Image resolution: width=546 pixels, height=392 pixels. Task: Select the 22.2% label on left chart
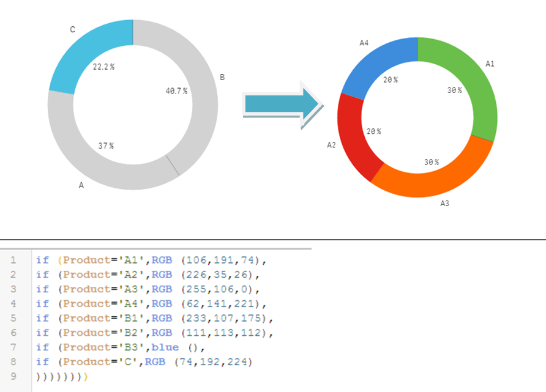[104, 65]
